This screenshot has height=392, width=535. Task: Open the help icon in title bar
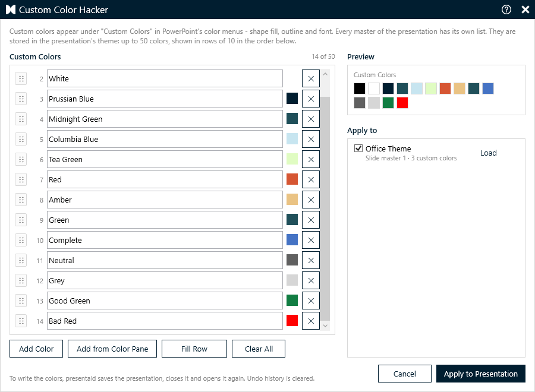point(506,10)
